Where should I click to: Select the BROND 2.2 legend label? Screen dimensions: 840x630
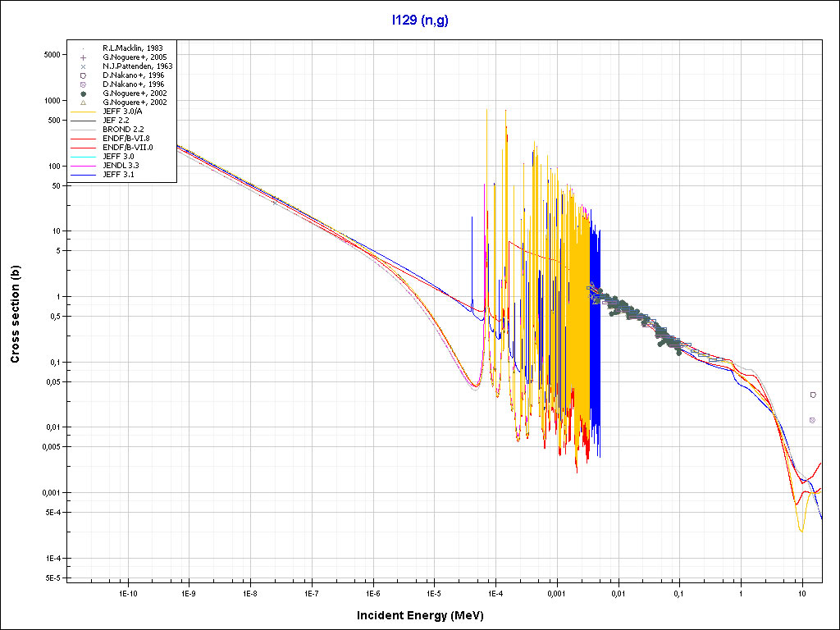click(123, 130)
